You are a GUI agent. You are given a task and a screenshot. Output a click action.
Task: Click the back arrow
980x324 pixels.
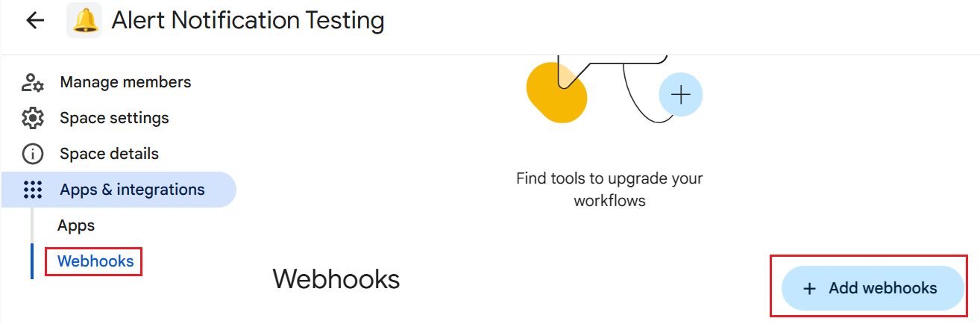35,20
